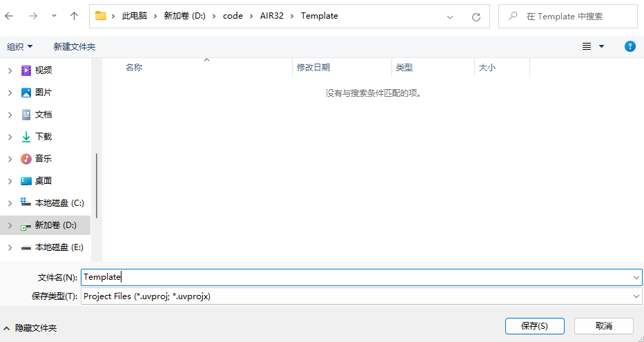The height and width of the screenshot is (342, 644).
Task: Open the 文件名 dropdown arrow
Action: 636,278
